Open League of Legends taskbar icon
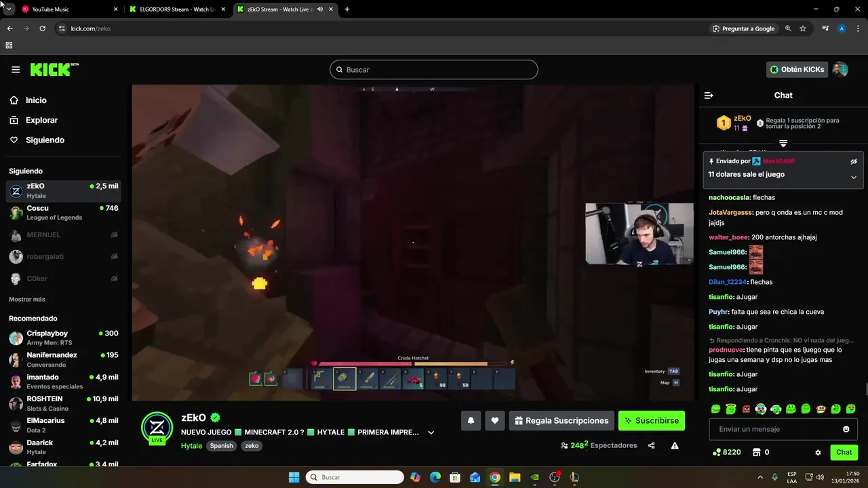The image size is (868, 488). (574, 477)
